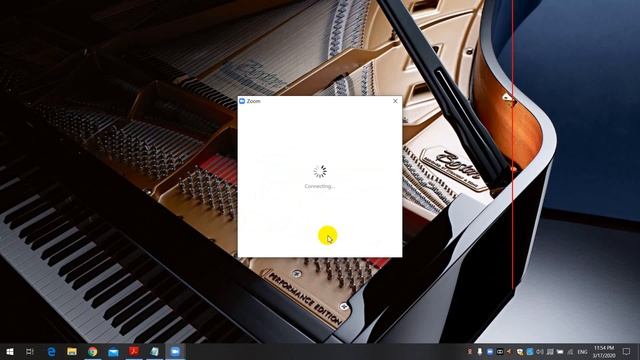Viewport: 640px width, 360px height.
Task: Open the Mail app from taskbar
Action: click(113, 351)
